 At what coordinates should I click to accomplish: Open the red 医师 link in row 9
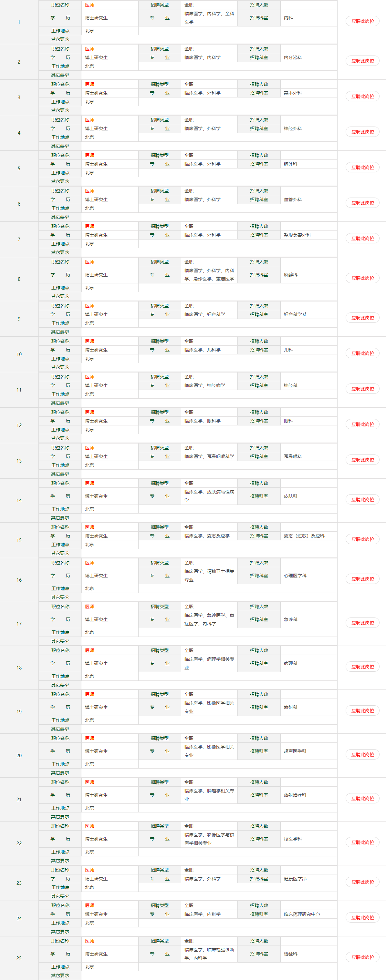(89, 306)
